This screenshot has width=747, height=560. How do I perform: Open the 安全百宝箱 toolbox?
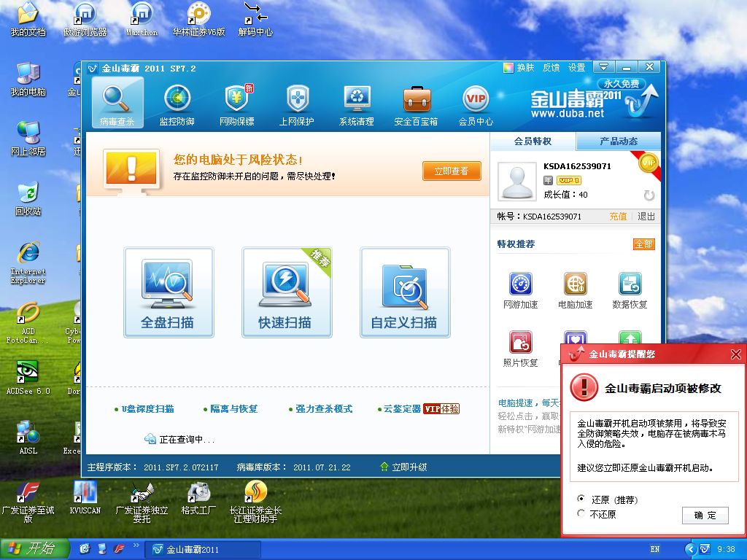coord(417,104)
